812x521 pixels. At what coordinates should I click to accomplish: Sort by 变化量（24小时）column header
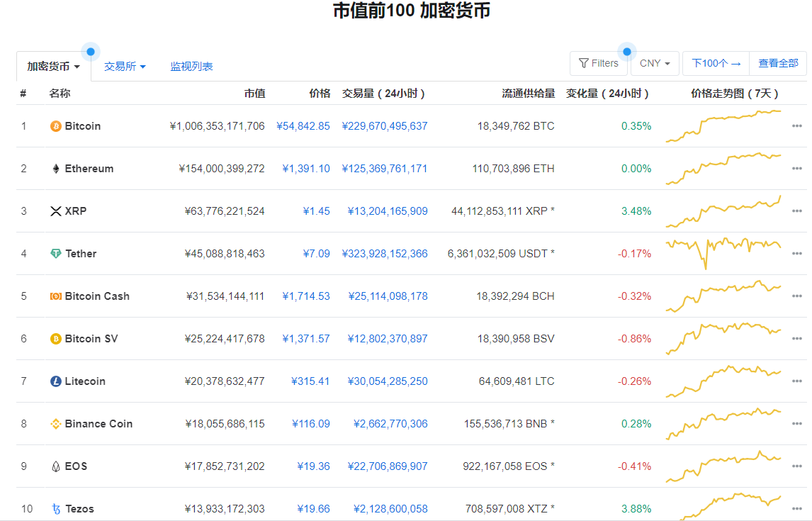[x=607, y=94]
